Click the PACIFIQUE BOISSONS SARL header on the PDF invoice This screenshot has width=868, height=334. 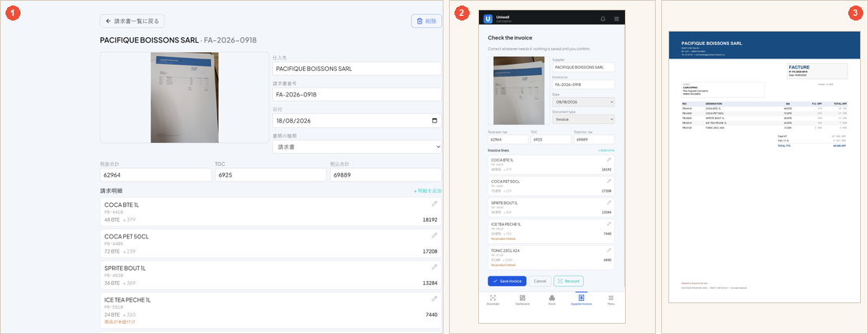(712, 43)
